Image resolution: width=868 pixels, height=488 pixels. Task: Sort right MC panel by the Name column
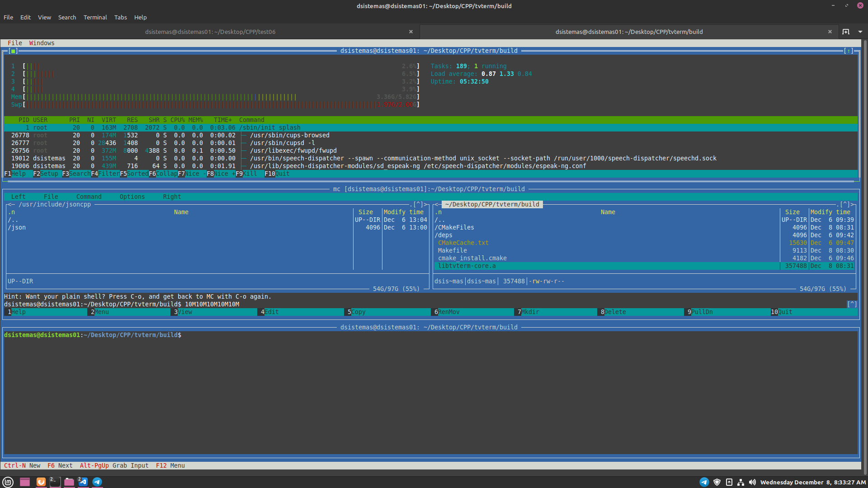pos(608,212)
